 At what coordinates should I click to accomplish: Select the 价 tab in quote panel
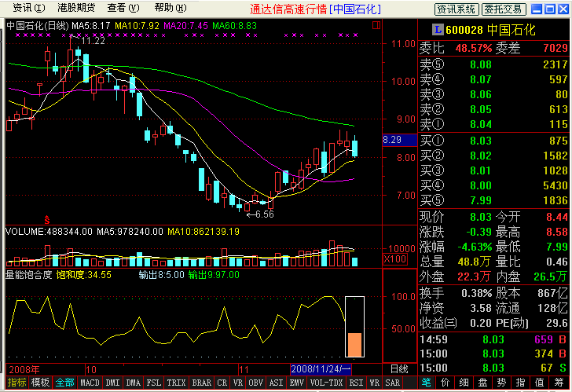[x=445, y=383]
